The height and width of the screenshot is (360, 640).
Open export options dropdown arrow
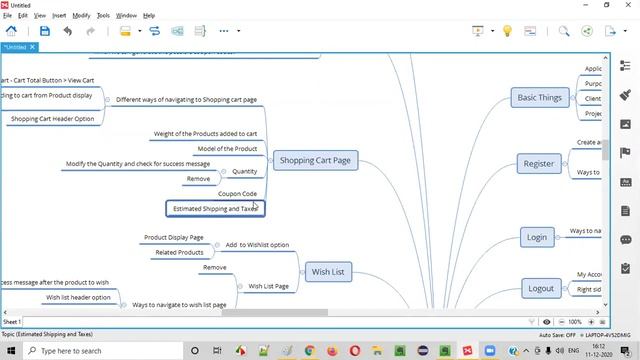point(625,31)
